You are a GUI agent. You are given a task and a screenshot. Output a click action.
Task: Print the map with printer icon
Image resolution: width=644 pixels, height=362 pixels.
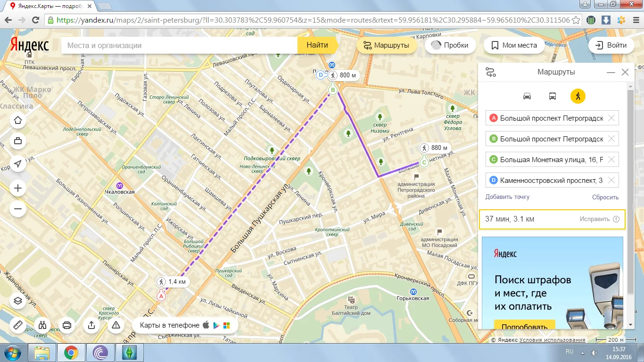(x=67, y=325)
